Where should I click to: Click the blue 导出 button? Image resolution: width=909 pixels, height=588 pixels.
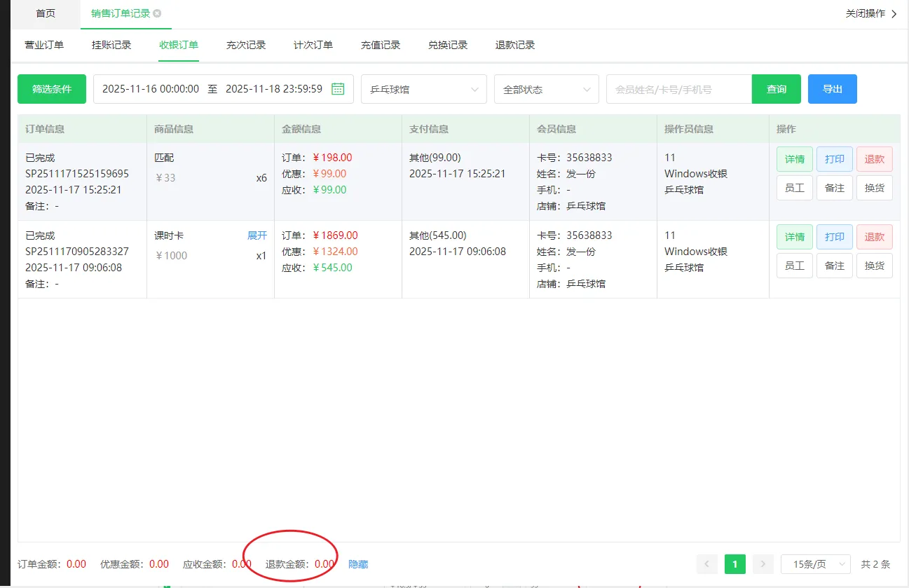(x=832, y=89)
